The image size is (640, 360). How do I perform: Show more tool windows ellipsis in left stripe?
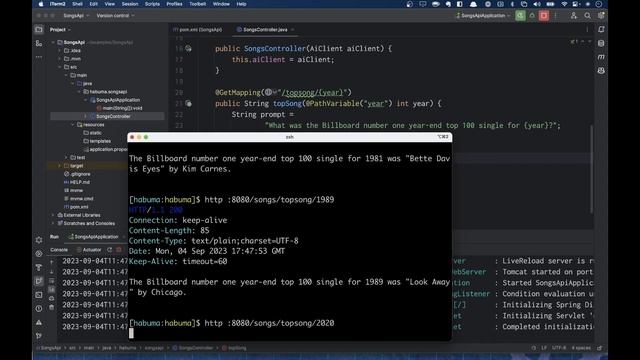(39, 57)
